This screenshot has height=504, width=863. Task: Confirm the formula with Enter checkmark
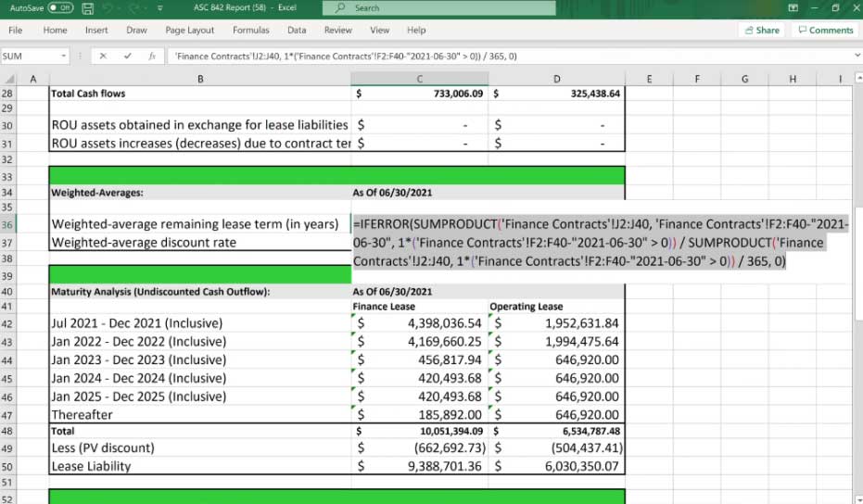point(127,56)
